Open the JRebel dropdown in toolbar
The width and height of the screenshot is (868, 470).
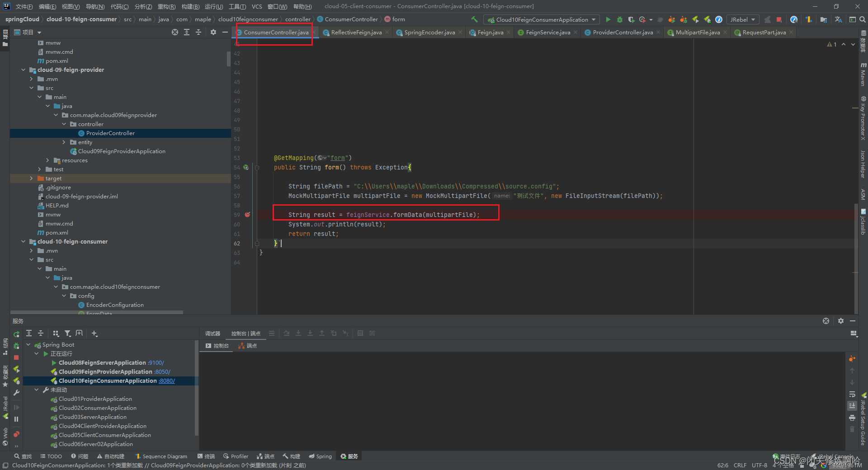[x=742, y=19]
